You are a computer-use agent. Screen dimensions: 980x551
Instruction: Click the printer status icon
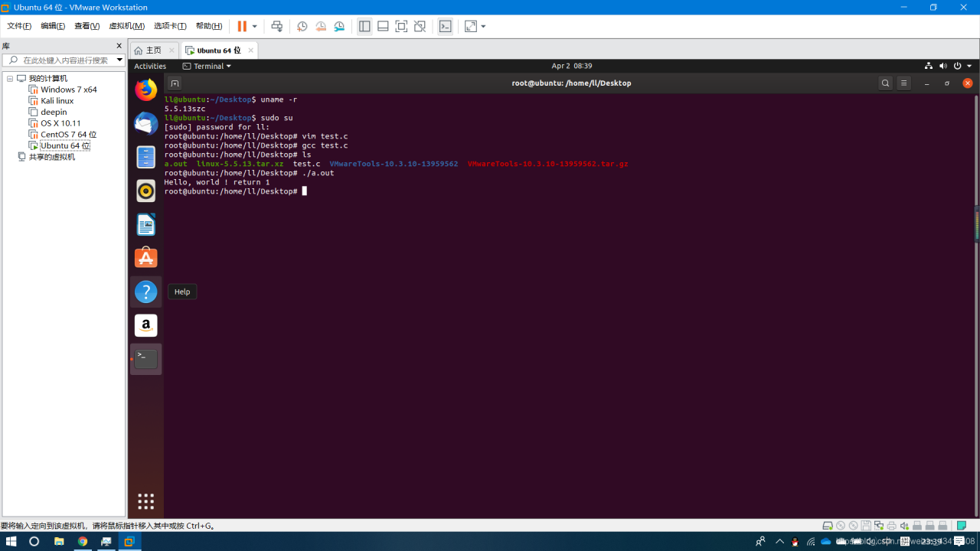pos(891,526)
